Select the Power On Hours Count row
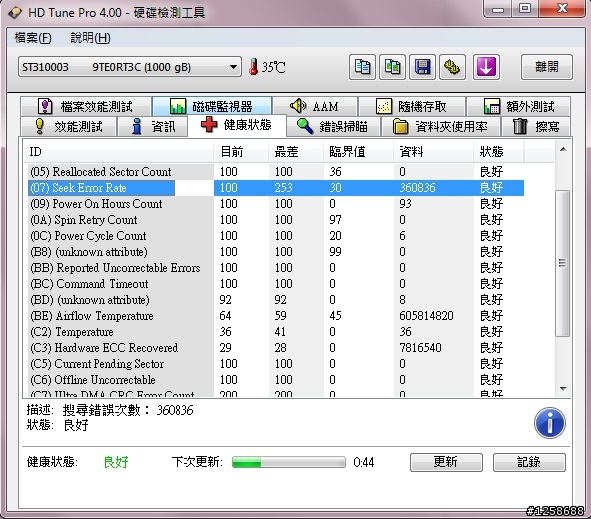The height and width of the screenshot is (519, 591). 275,204
